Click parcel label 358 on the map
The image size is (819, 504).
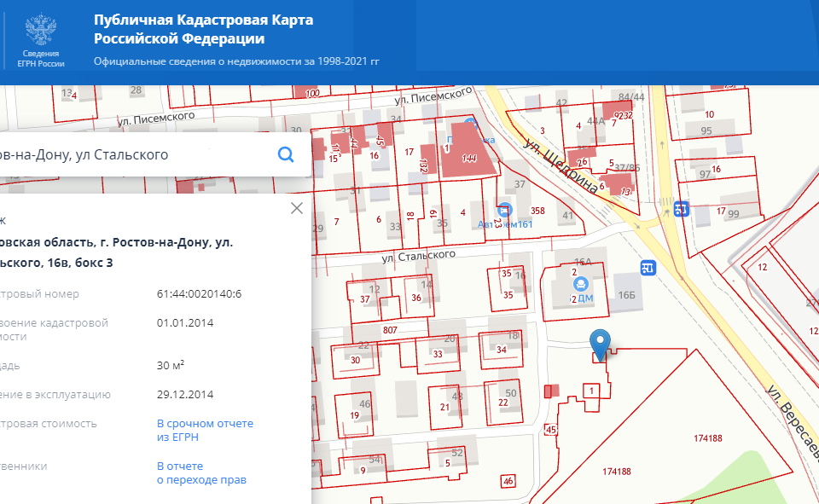pyautogui.click(x=537, y=211)
